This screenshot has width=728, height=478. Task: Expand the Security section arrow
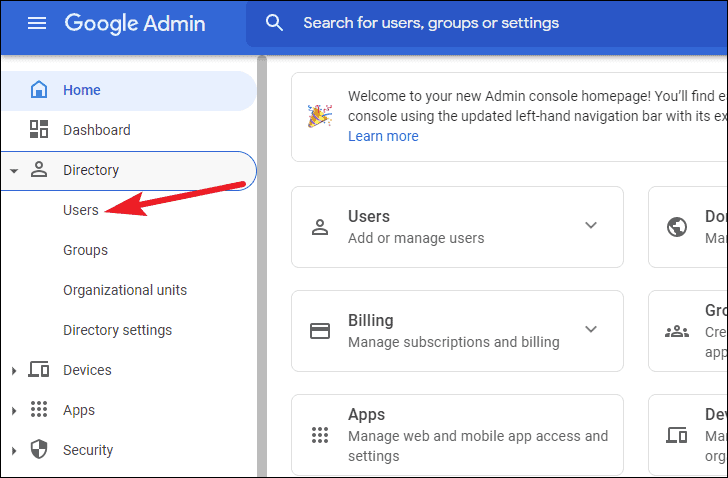coord(14,451)
